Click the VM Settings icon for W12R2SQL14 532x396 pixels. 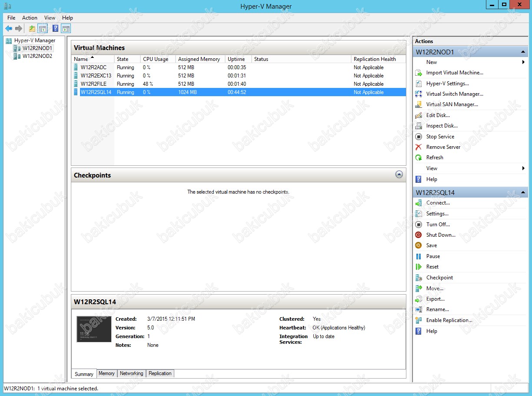pyautogui.click(x=419, y=214)
